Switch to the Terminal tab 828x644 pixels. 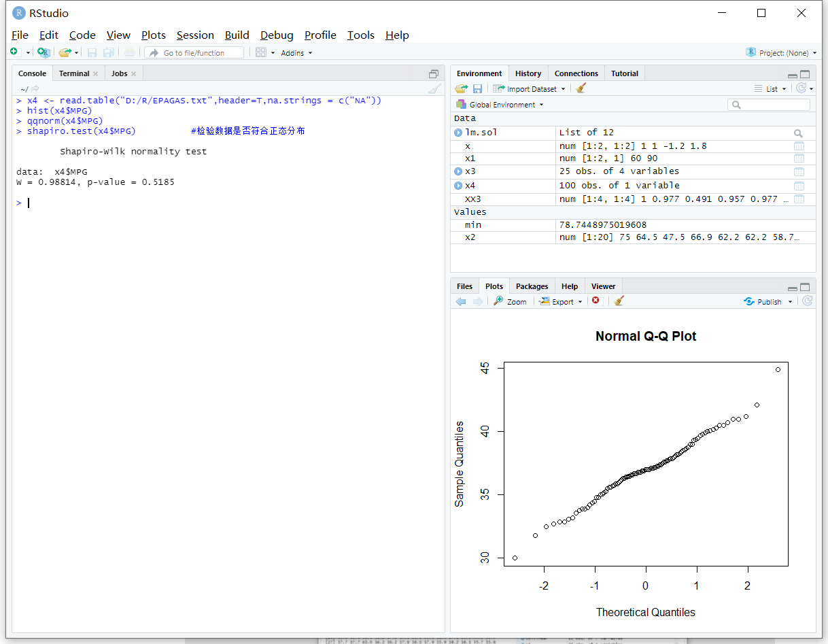click(x=74, y=73)
